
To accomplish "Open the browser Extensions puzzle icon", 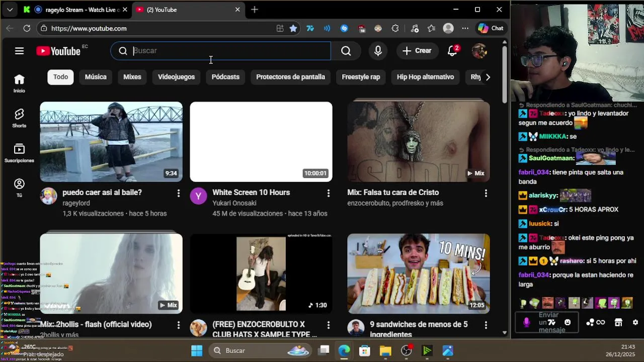I will (395, 29).
